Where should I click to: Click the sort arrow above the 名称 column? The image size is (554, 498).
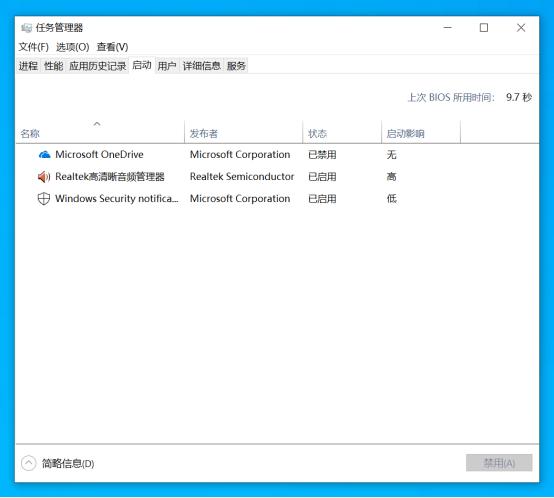(97, 124)
